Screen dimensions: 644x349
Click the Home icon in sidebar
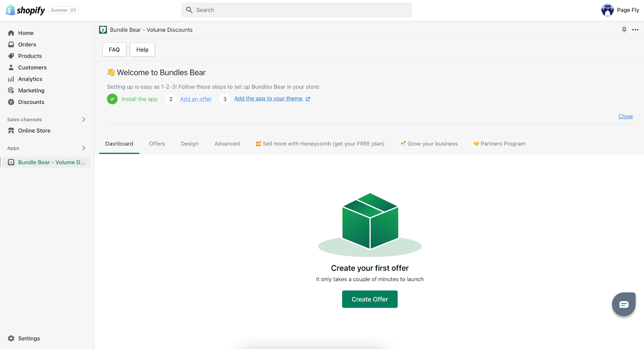tap(11, 33)
